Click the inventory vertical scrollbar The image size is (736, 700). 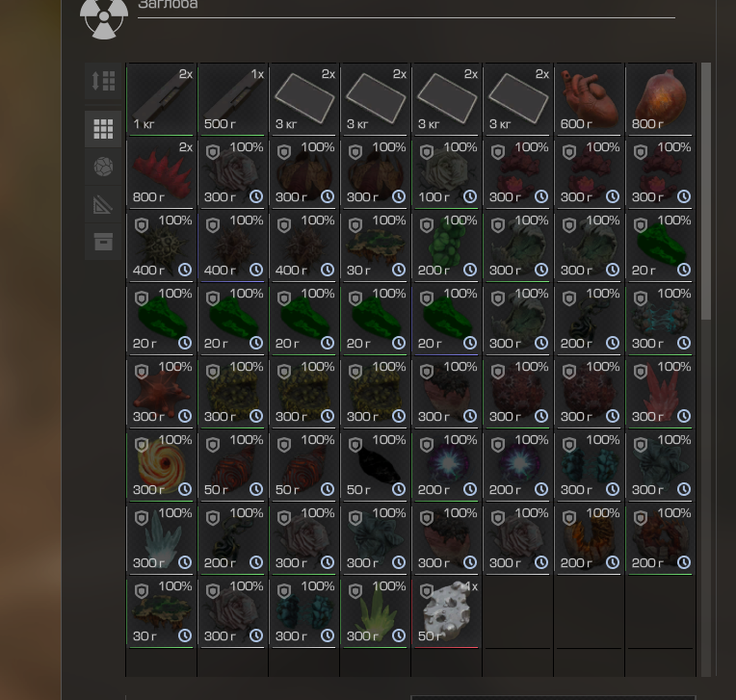706,192
